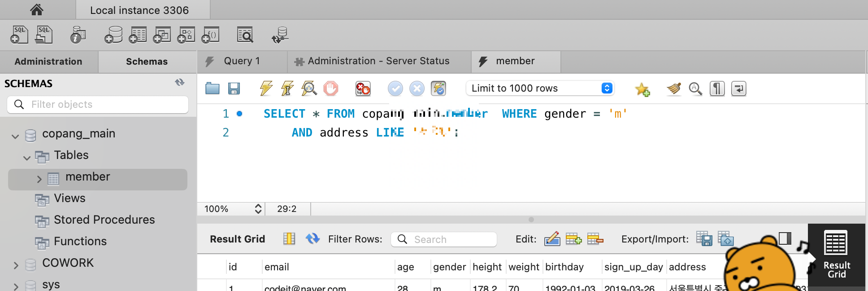
Task: Toggle auto-commit mode
Action: tap(438, 88)
